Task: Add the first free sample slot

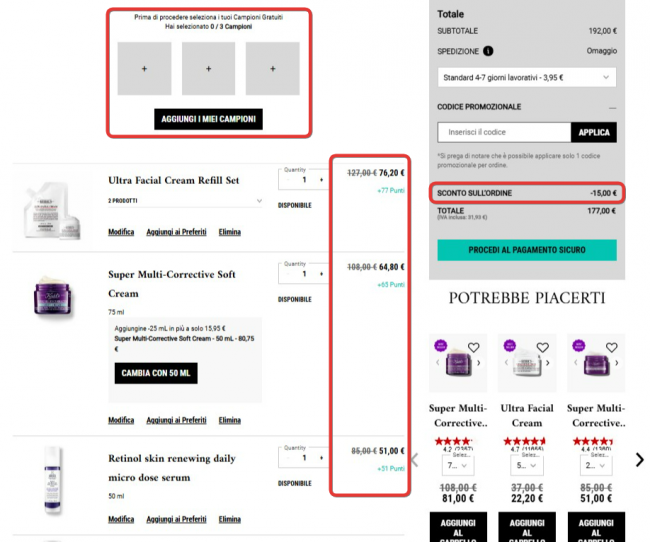Action: 144,69
